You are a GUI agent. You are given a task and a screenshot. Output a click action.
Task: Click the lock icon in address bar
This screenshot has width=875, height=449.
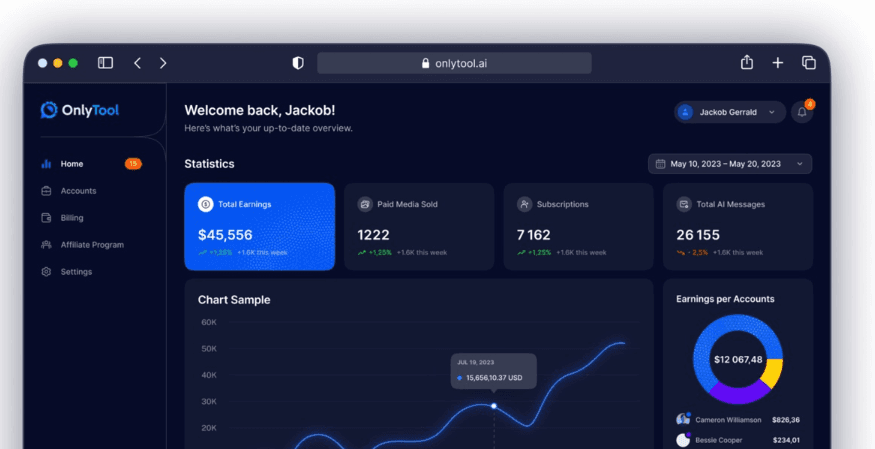click(x=426, y=64)
